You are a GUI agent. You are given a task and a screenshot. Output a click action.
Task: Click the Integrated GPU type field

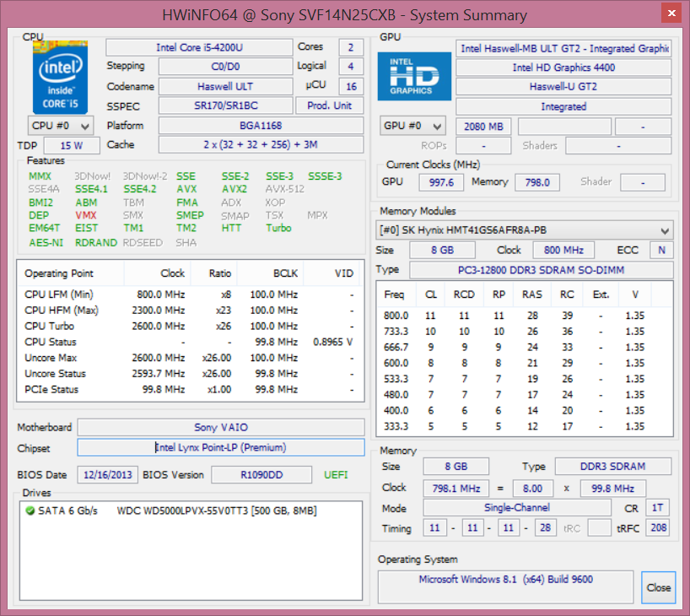pos(563,106)
